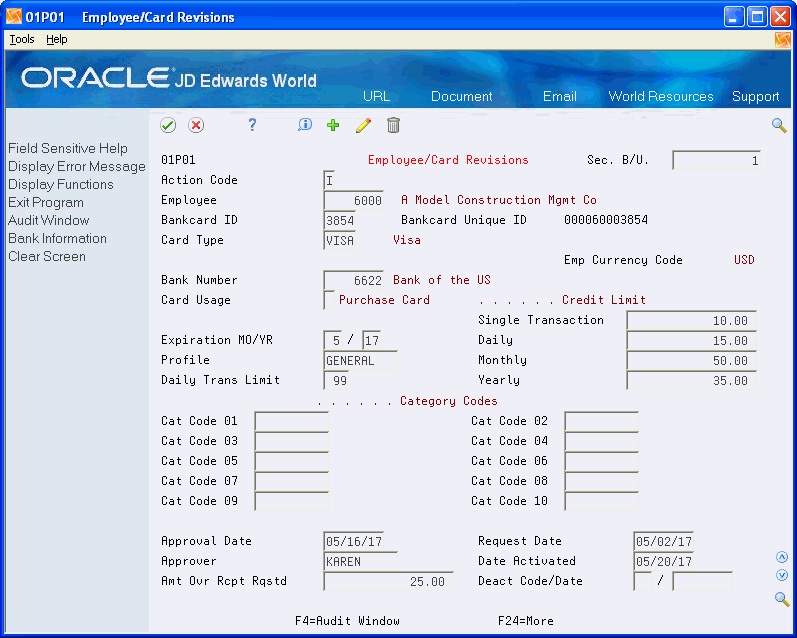Open the Email banner link
The height and width of the screenshot is (638, 797).
pyautogui.click(x=560, y=96)
